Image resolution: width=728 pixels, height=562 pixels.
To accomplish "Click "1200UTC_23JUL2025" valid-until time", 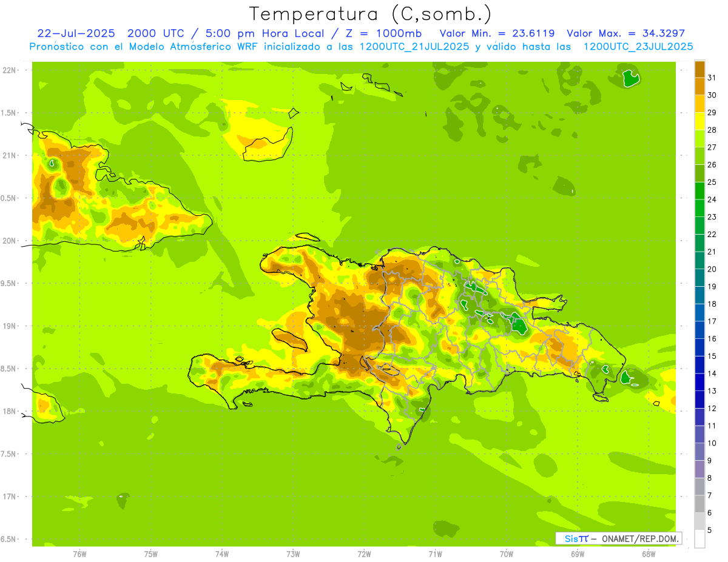I will click(x=638, y=47).
